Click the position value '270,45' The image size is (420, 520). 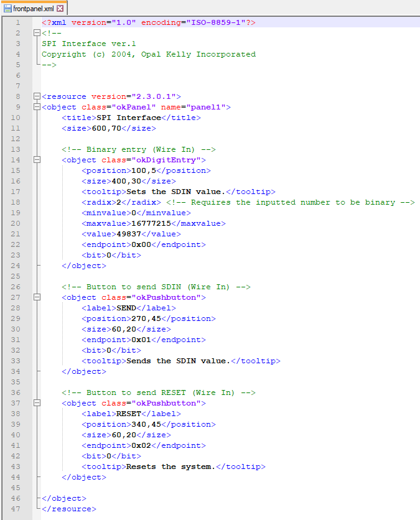point(146,318)
